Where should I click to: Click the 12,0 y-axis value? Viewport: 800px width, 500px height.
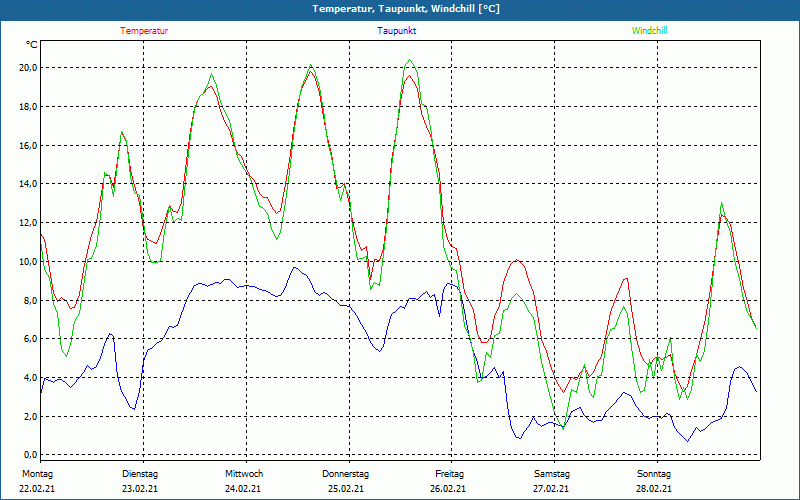point(28,222)
